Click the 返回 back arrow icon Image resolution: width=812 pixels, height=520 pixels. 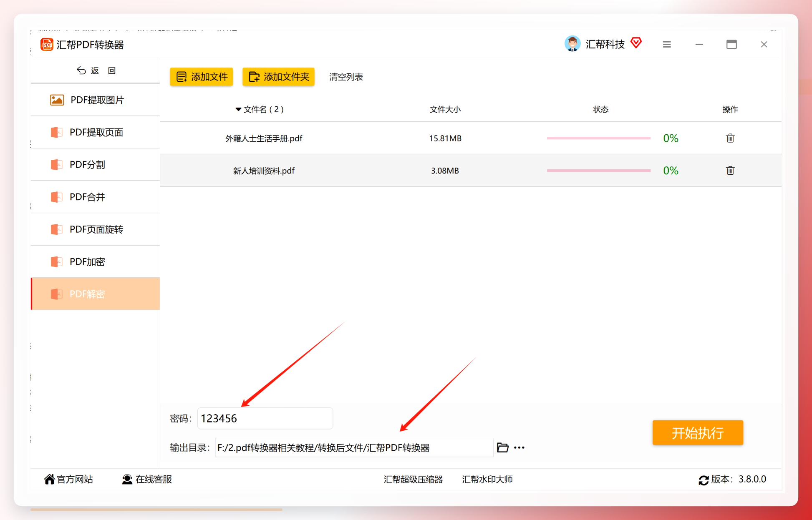81,71
